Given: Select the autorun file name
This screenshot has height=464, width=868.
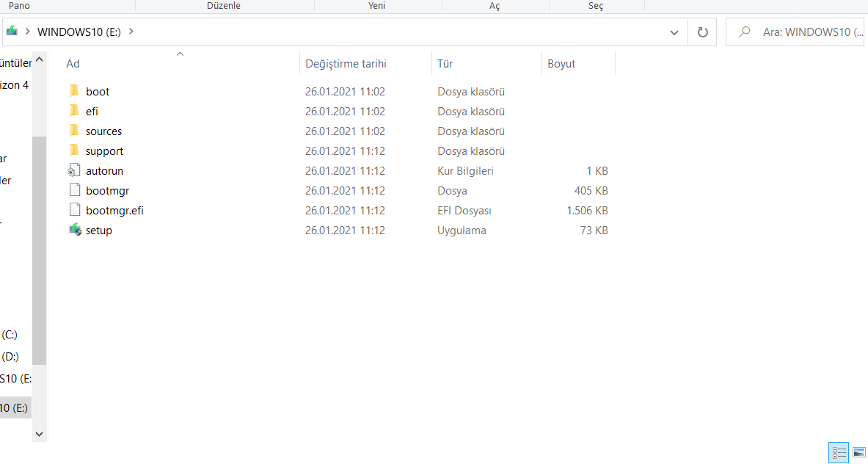Looking at the screenshot, I should (x=104, y=171).
